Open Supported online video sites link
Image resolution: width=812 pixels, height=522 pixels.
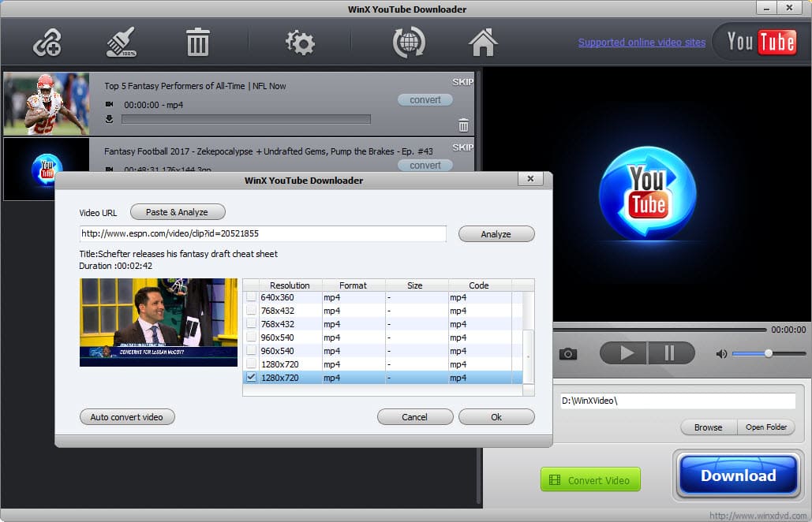(x=642, y=43)
